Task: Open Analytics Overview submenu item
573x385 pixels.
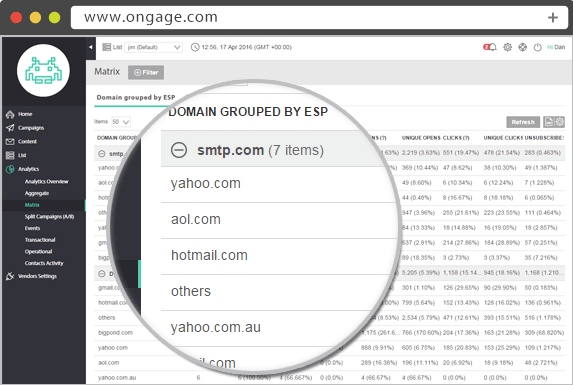Action: (46, 182)
